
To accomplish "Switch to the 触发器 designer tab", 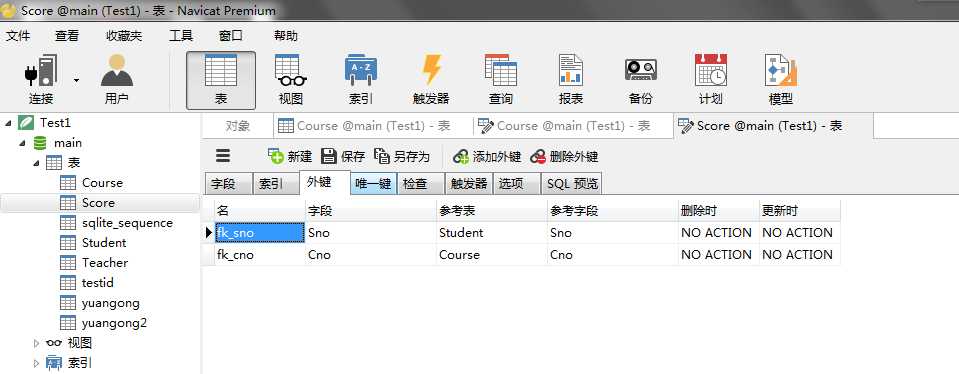I will click(469, 183).
